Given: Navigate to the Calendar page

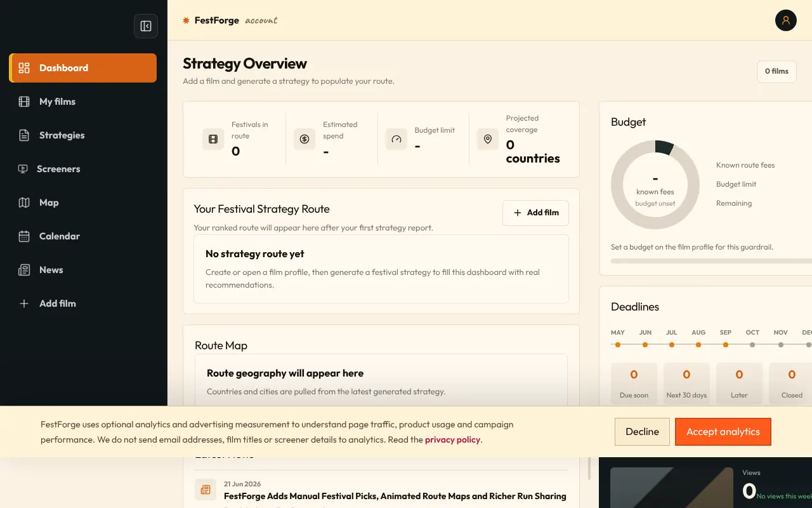Looking at the screenshot, I should (82, 236).
